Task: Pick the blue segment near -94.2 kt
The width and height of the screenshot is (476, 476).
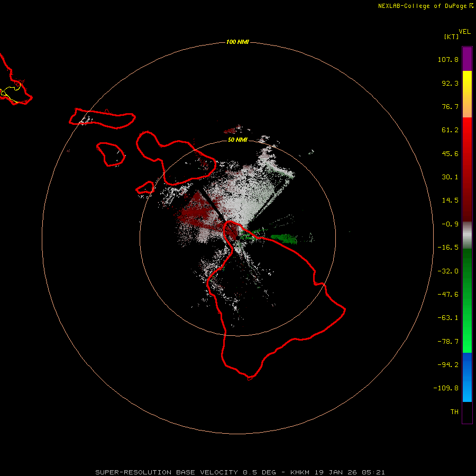Action: 467,364
